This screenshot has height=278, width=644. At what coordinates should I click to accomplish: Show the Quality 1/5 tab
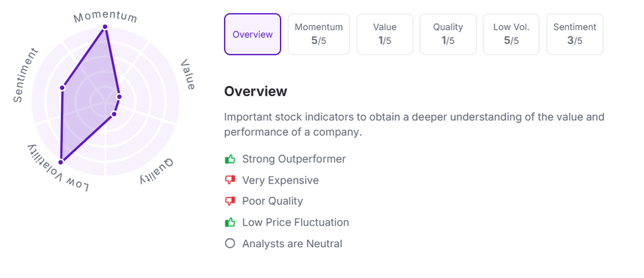[448, 35]
